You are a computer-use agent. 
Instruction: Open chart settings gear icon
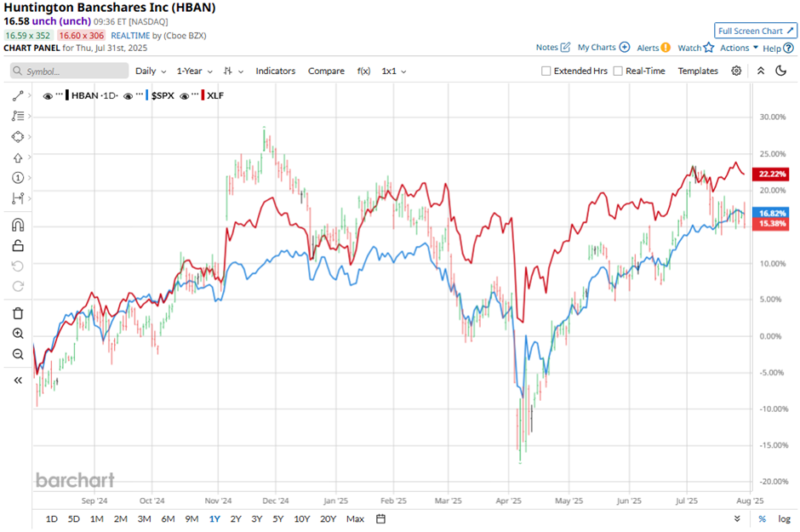[x=736, y=71]
